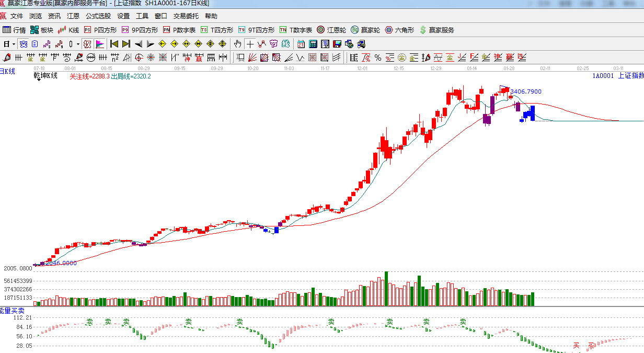Expand the 乾坤K线 indicator dropdown
The image size is (644, 353).
pos(38,80)
